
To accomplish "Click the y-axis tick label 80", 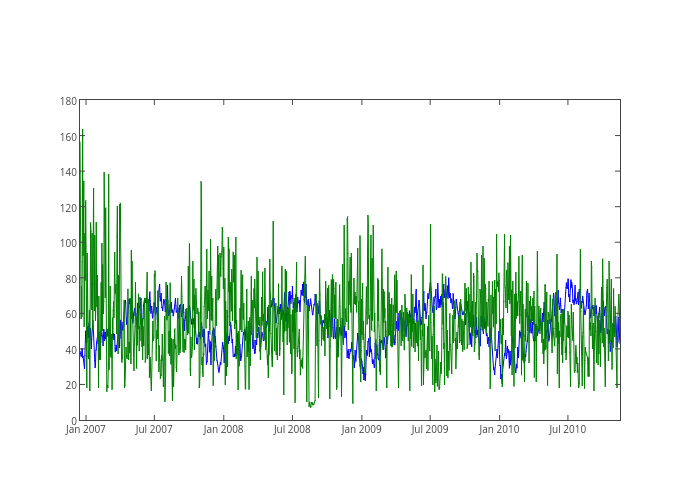I will pyautogui.click(x=70, y=278).
